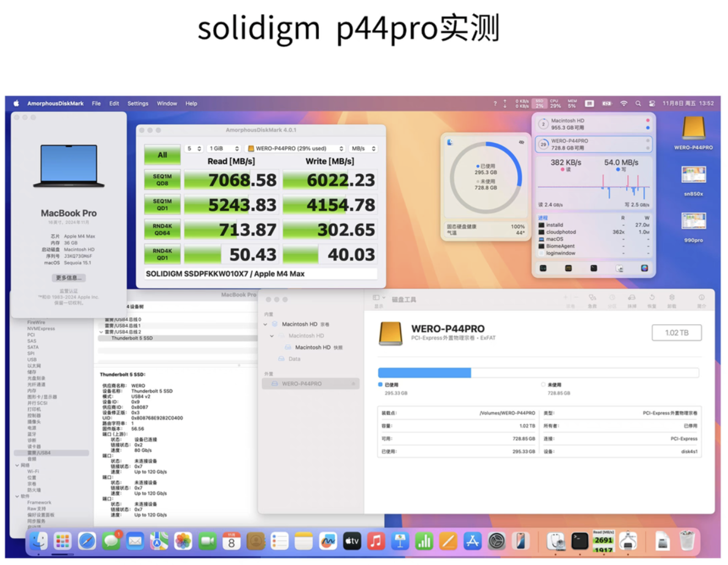Open the Edit menu

click(x=114, y=103)
